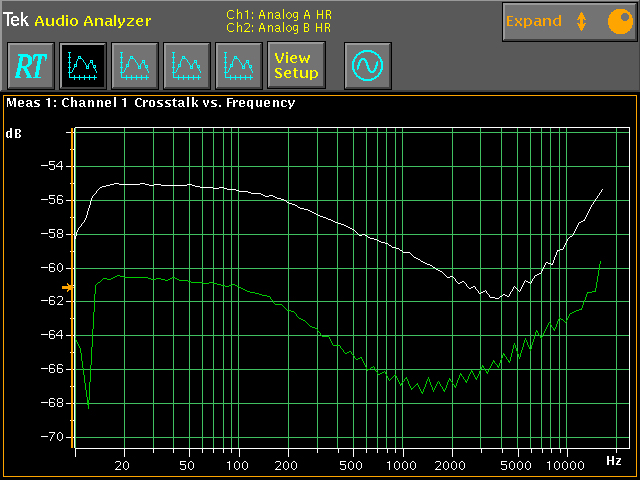Click the sharp dip in the green trace
The width and height of the screenshot is (640, 480).
88,407
